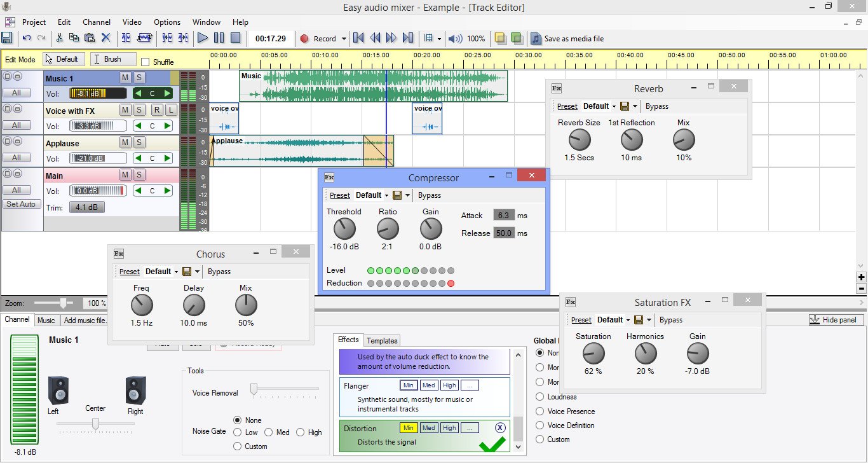The height and width of the screenshot is (463, 868).
Task: Switch to the Templates tab
Action: coord(382,340)
